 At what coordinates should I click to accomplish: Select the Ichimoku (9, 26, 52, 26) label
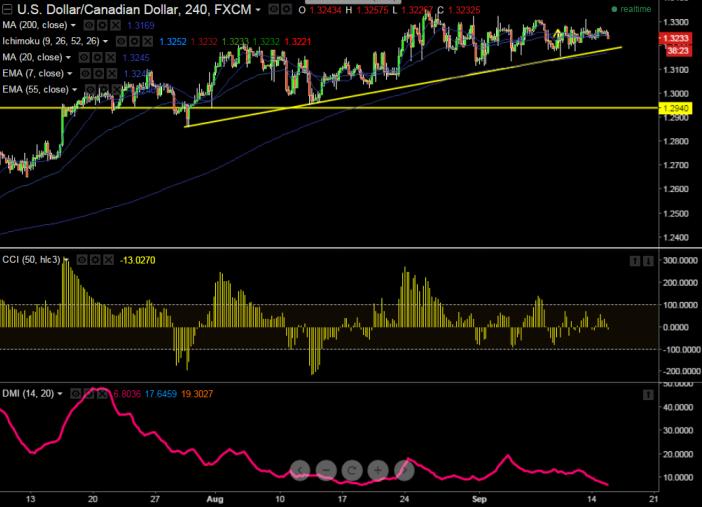pyautogui.click(x=51, y=41)
